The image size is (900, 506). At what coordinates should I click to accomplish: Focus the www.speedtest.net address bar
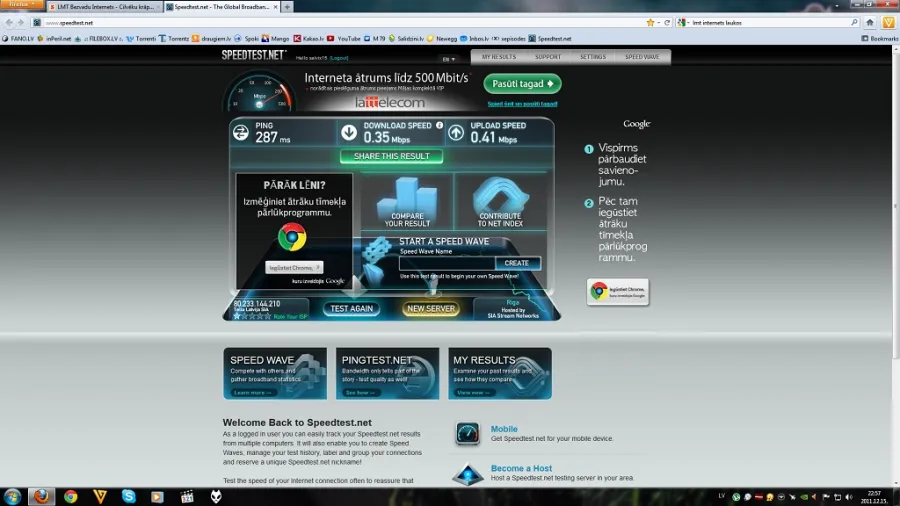(339, 22)
